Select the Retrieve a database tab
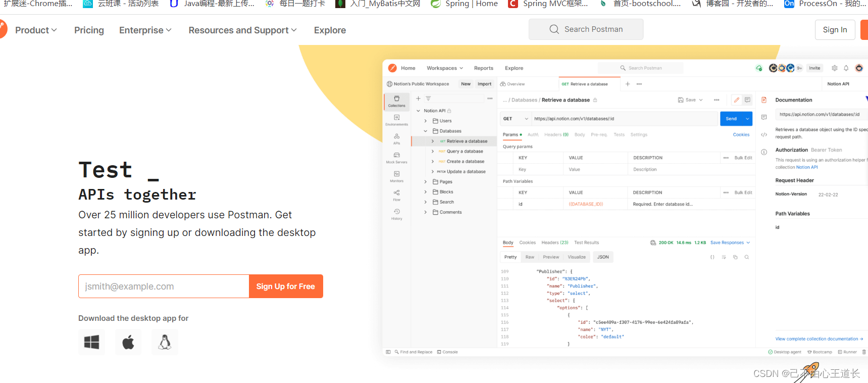 pyautogui.click(x=589, y=84)
